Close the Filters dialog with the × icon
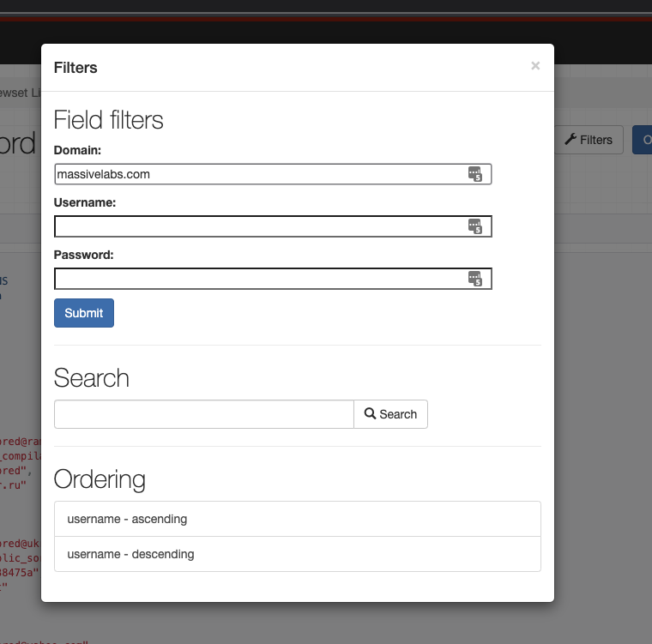 (x=535, y=66)
